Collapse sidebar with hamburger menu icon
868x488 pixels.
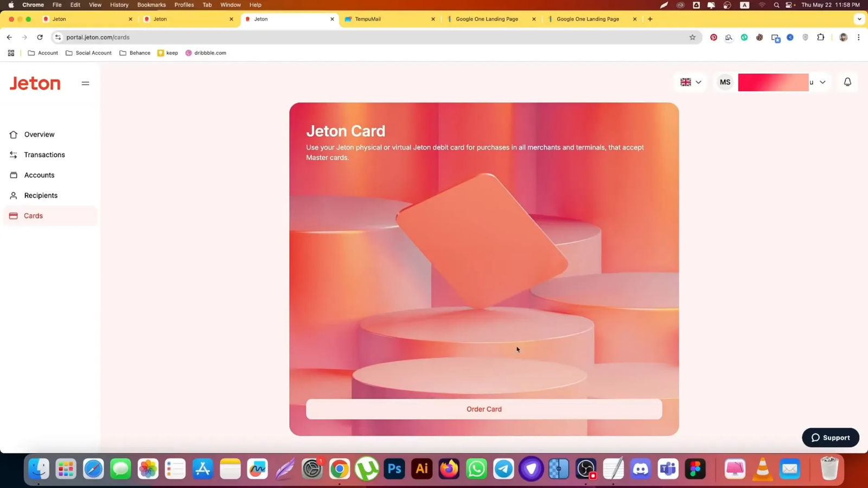85,84
